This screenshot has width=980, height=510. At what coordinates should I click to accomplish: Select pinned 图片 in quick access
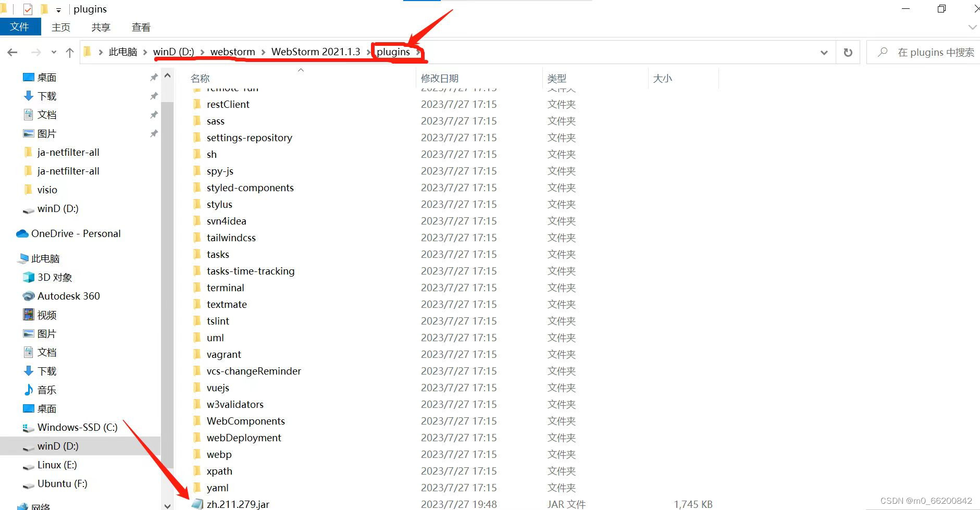(47, 133)
